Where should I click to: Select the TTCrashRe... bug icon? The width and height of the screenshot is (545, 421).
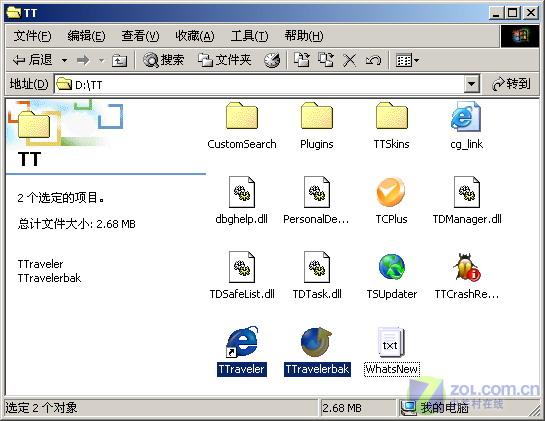466,267
